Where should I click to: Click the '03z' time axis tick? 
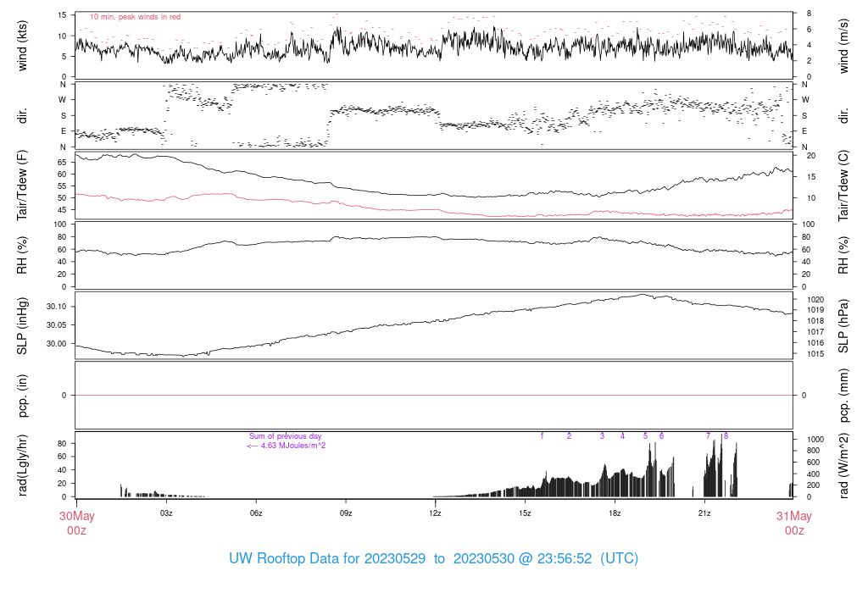166,513
